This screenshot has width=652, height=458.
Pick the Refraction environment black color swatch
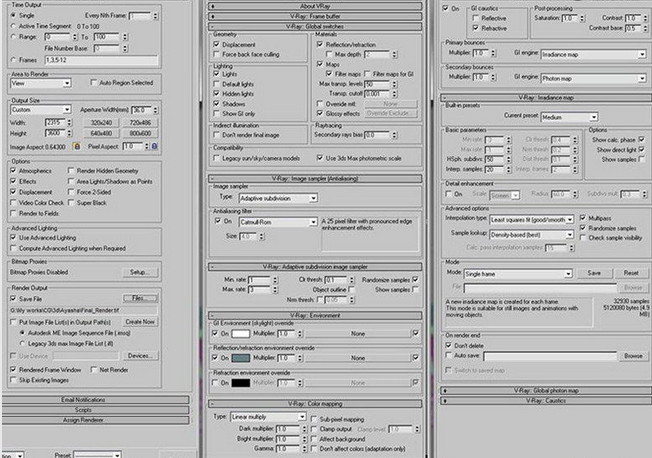coord(241,383)
